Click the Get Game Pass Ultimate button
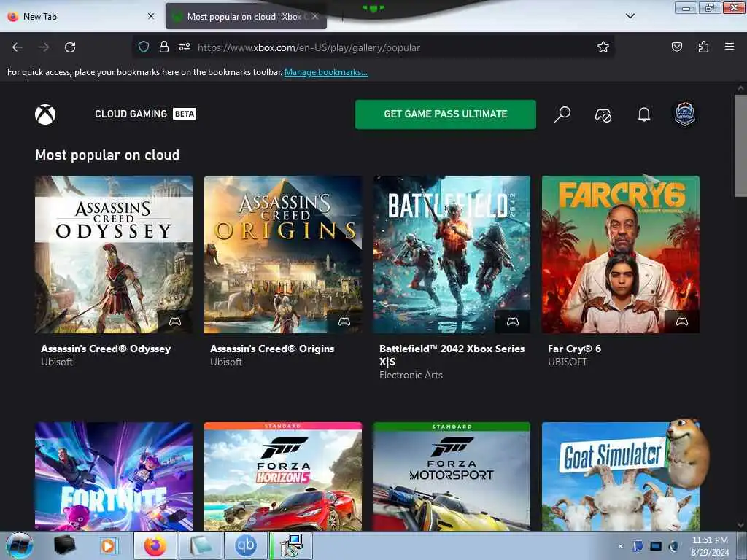This screenshot has height=560, width=747. pyautogui.click(x=446, y=114)
